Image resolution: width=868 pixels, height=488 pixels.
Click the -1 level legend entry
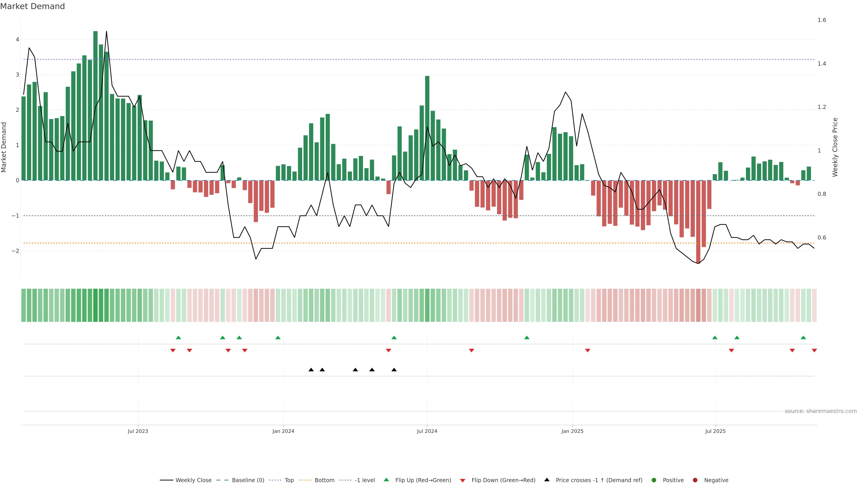[365, 480]
